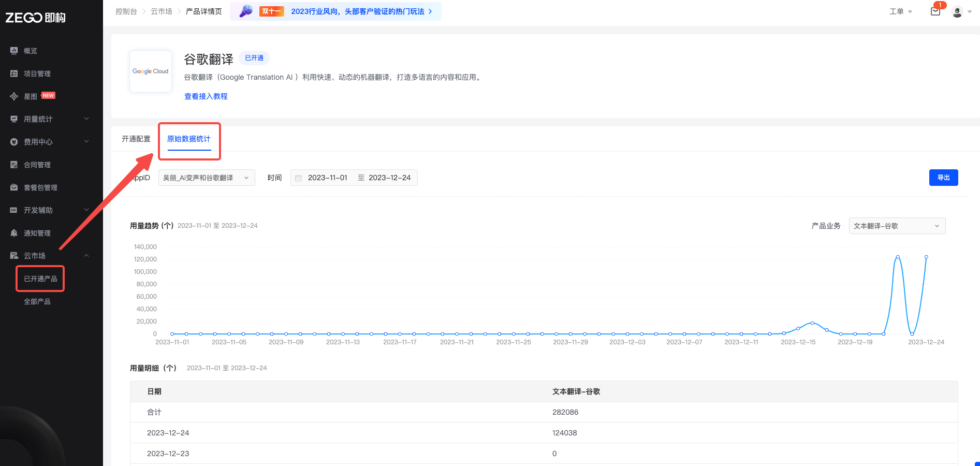The width and height of the screenshot is (980, 466).
Task: Open 通知管理 menu item
Action: point(37,233)
